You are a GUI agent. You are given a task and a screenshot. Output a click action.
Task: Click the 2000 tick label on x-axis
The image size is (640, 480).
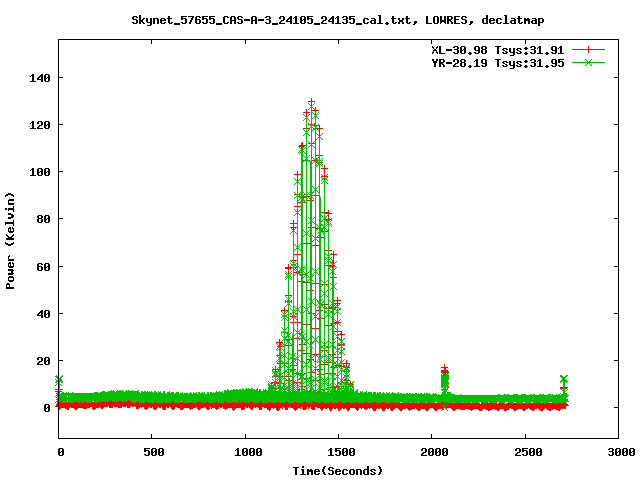point(434,452)
